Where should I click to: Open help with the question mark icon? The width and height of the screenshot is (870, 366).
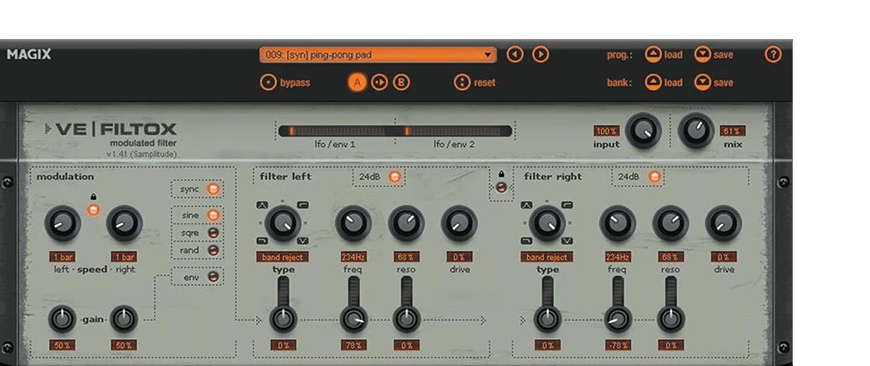point(773,54)
